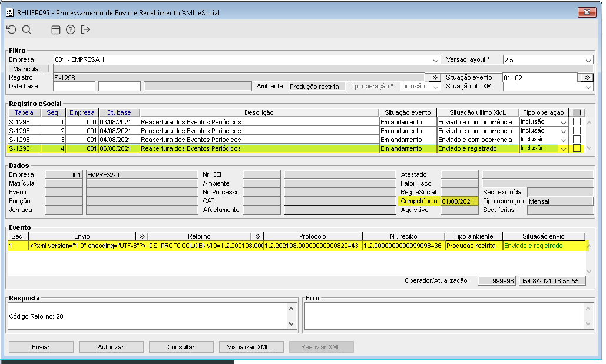Viewport: 606px width, 364px height.
Task: Select the highlighted row dated 06/08/2021
Action: [288, 148]
